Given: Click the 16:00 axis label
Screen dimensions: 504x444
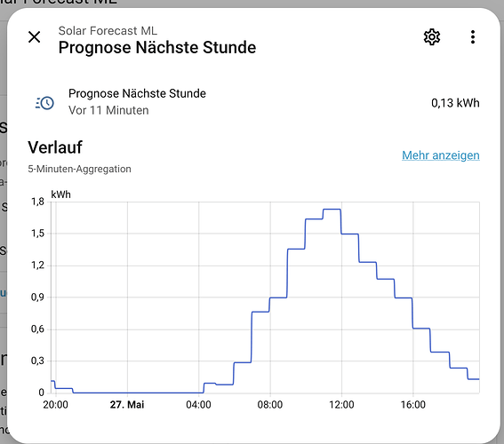Looking at the screenshot, I should (413, 405).
